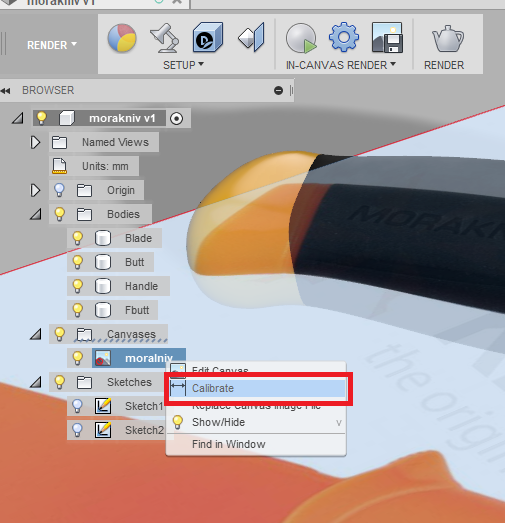Click the Sketch1 pencil icon

tap(103, 406)
